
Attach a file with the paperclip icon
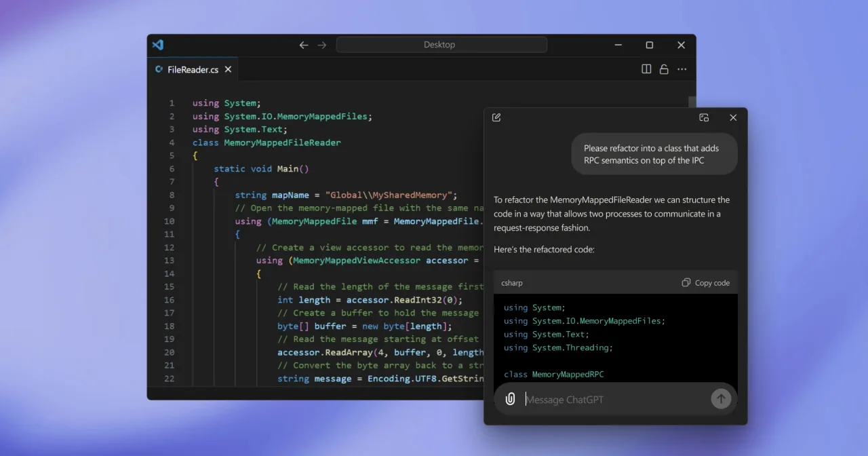point(510,399)
